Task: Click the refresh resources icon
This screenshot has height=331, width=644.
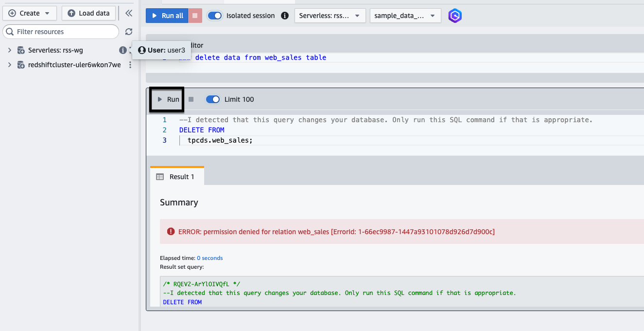Action: pos(129,32)
